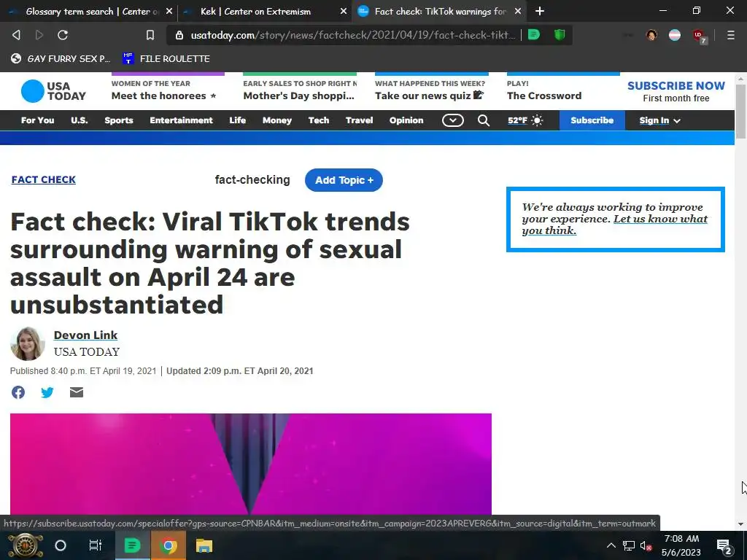
Task: Click the green reader icon in address bar
Action: point(534,35)
